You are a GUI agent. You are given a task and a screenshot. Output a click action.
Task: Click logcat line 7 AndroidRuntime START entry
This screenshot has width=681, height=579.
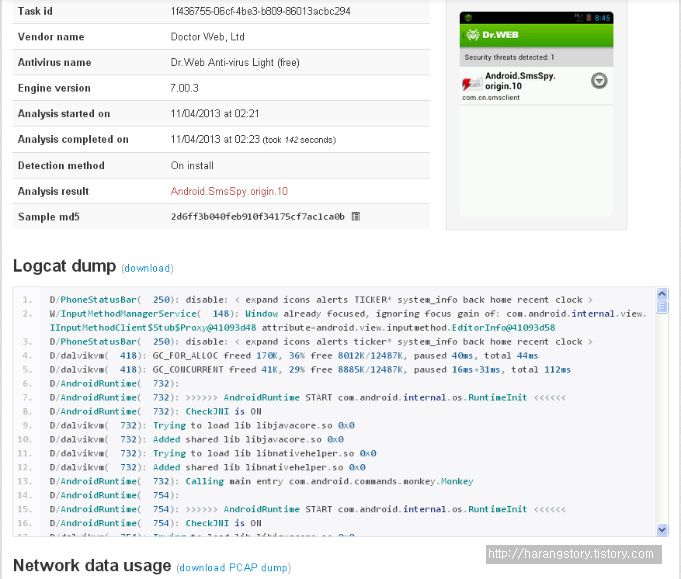pyautogui.click(x=307, y=397)
